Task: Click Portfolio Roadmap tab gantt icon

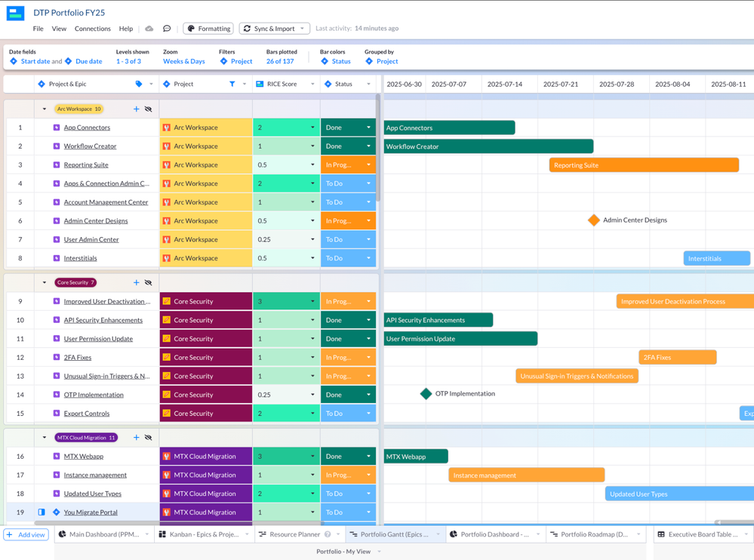Action: (x=554, y=534)
